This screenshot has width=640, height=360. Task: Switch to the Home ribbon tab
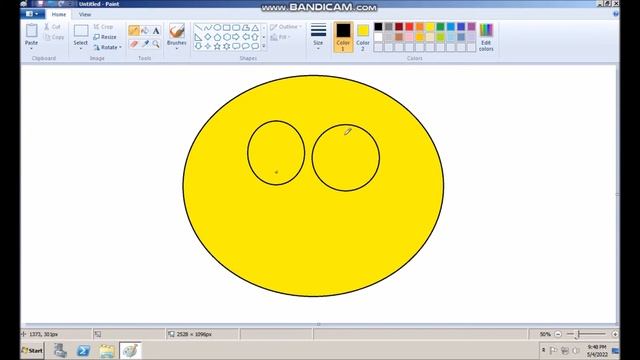(59, 14)
